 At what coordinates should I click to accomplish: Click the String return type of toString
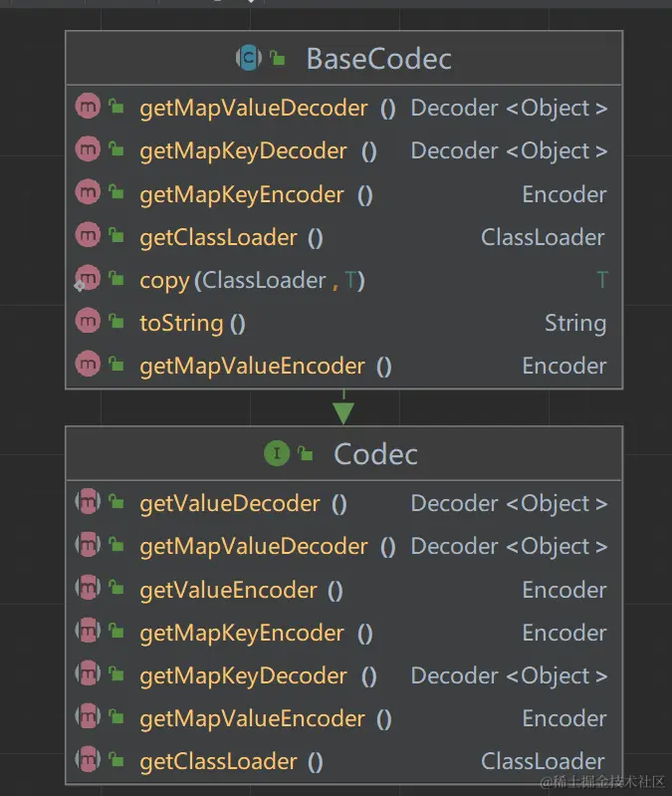[575, 323]
